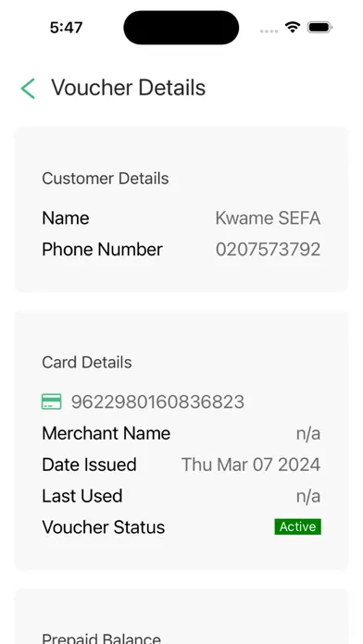This screenshot has width=363, height=644.
Task: Tap the Prepaid Balance heading
Action: tap(102, 638)
